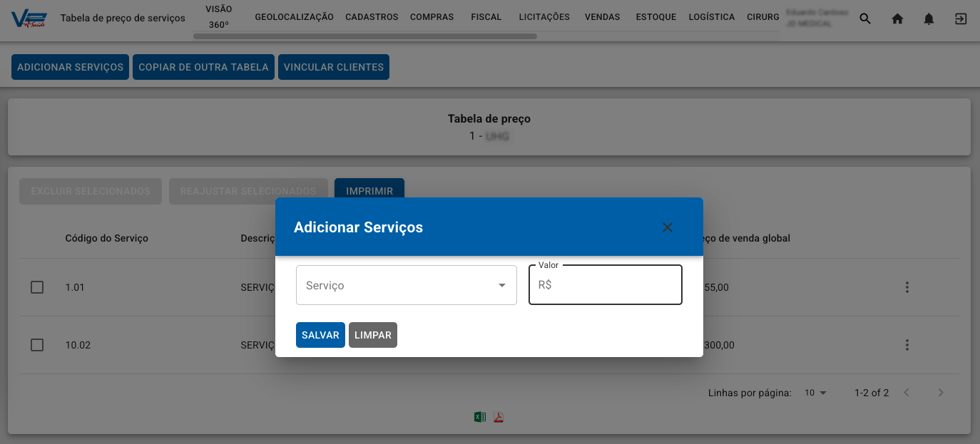
Task: Open row options for service 1.01
Action: pos(907,287)
